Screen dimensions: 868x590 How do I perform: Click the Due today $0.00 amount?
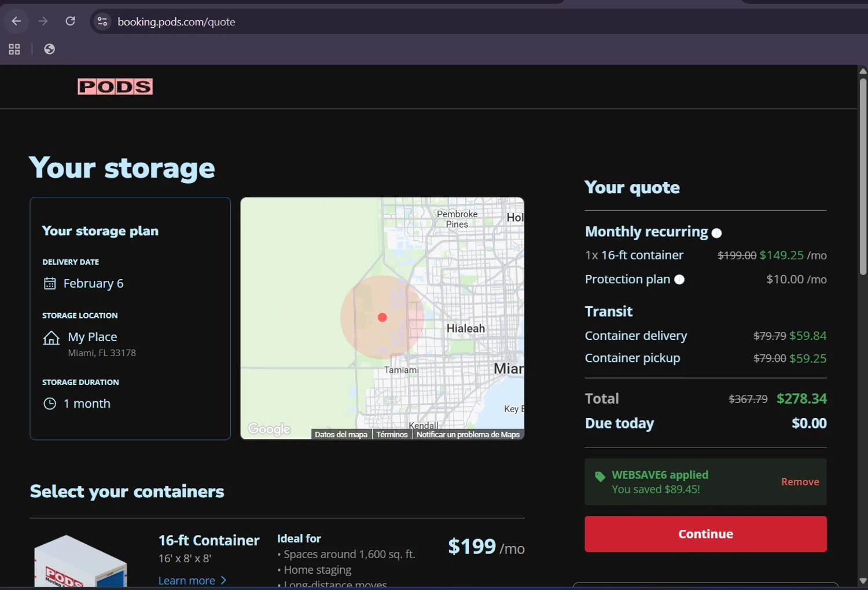pyautogui.click(x=809, y=423)
